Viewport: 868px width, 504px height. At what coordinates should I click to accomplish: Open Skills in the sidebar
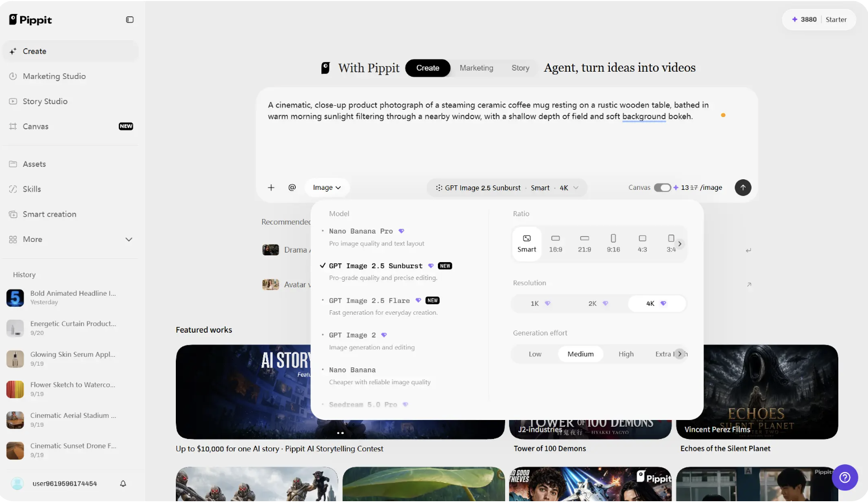[x=70, y=189]
